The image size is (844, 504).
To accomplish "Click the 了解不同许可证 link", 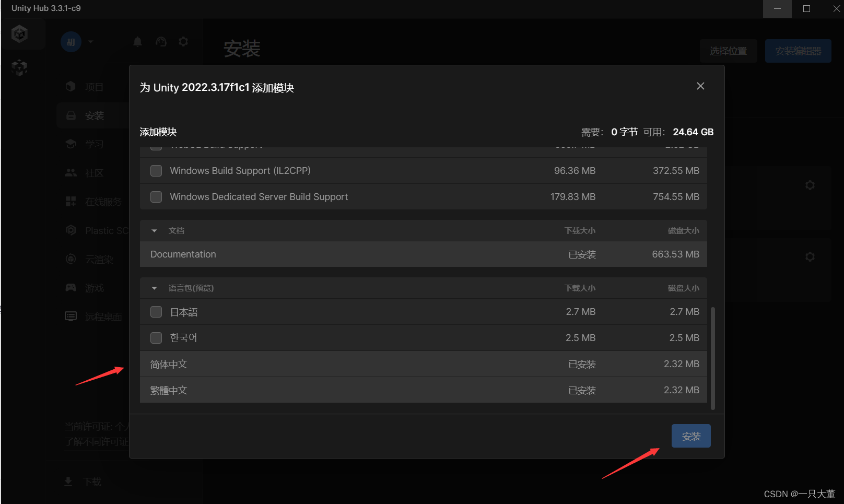I will tap(97, 442).
